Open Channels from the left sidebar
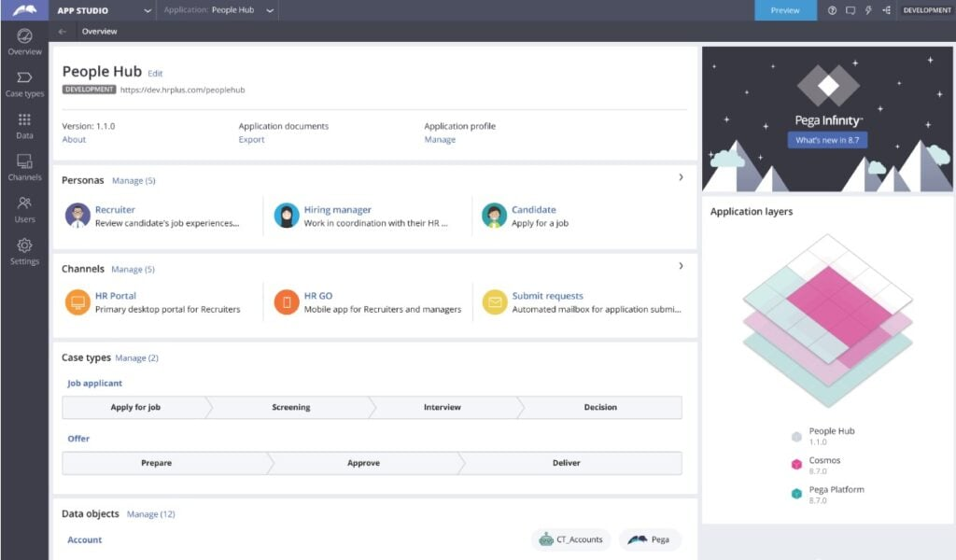This screenshot has height=560, width=956. point(24,166)
